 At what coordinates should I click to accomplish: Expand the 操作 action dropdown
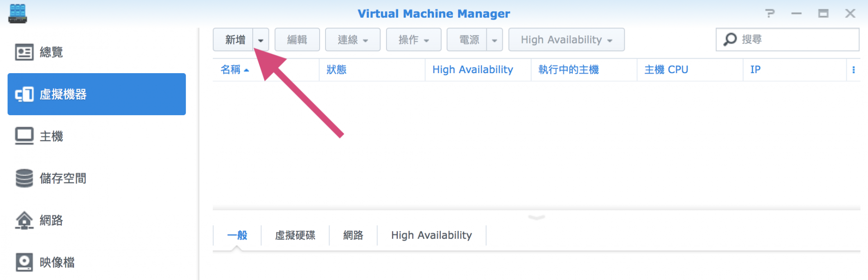[x=413, y=40]
